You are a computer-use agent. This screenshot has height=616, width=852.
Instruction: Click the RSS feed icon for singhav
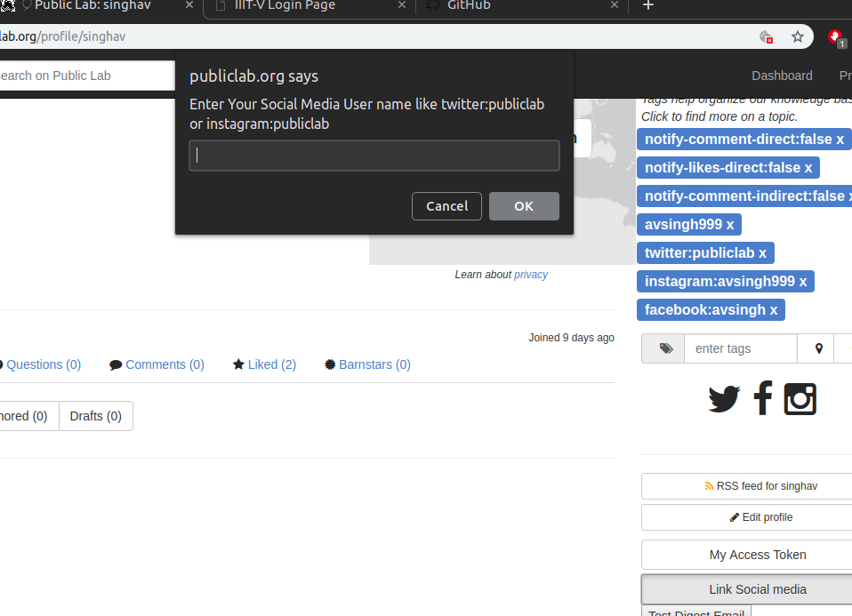[708, 485]
